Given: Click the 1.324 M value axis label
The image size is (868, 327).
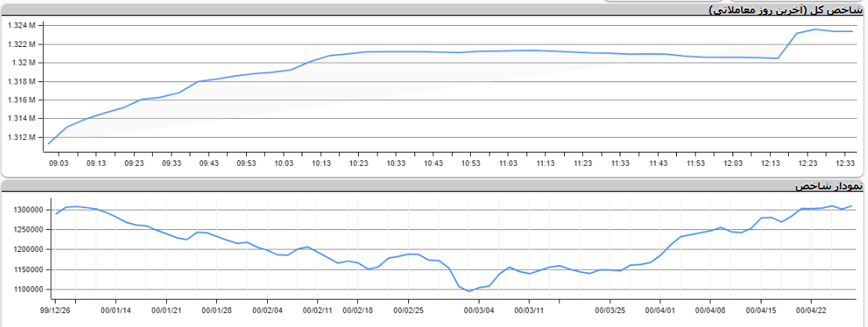Looking at the screenshot, I should click(x=21, y=25).
